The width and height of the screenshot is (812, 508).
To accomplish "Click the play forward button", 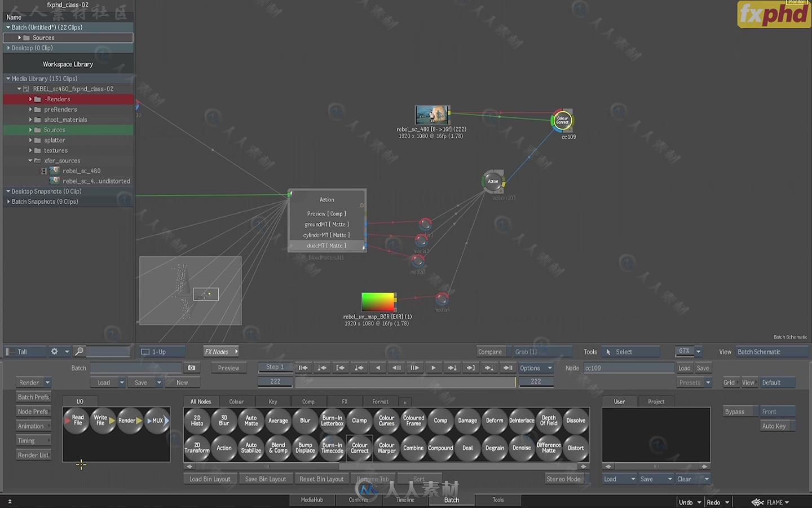I will (x=433, y=368).
